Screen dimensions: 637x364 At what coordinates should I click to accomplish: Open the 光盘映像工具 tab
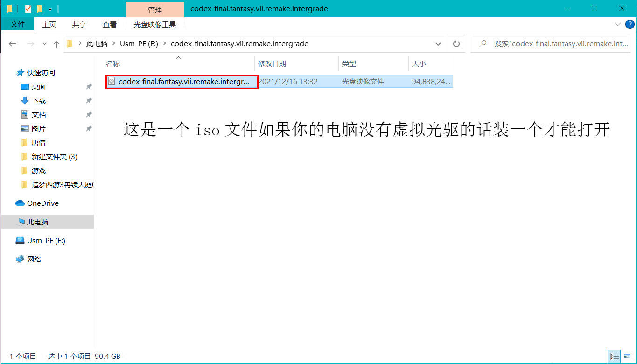(154, 24)
